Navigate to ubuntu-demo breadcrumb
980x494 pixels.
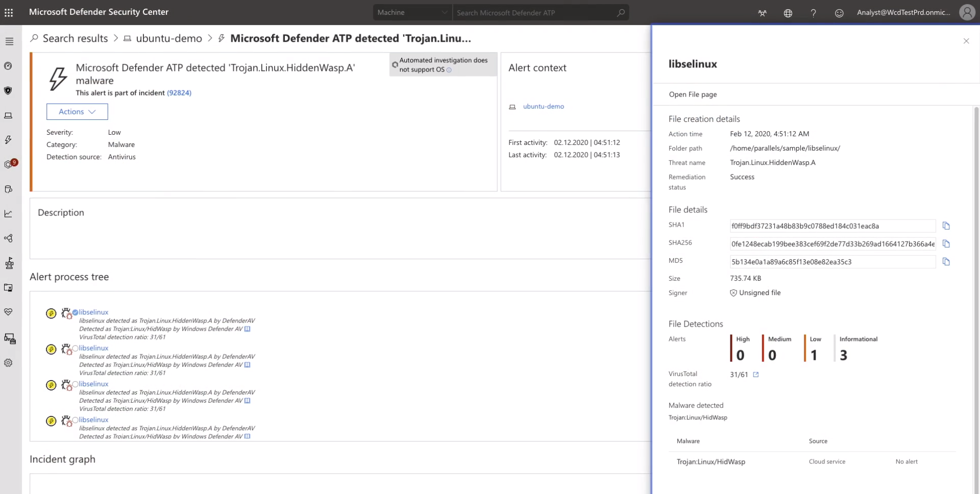pos(168,38)
